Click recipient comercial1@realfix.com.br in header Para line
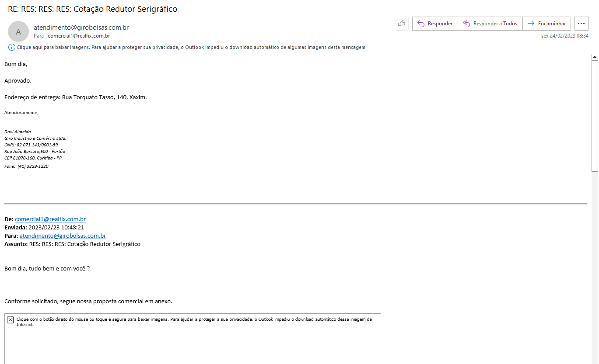 point(79,36)
